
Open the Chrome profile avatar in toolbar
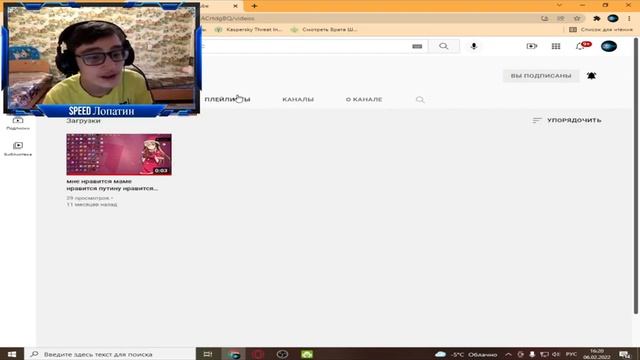pos(613,18)
